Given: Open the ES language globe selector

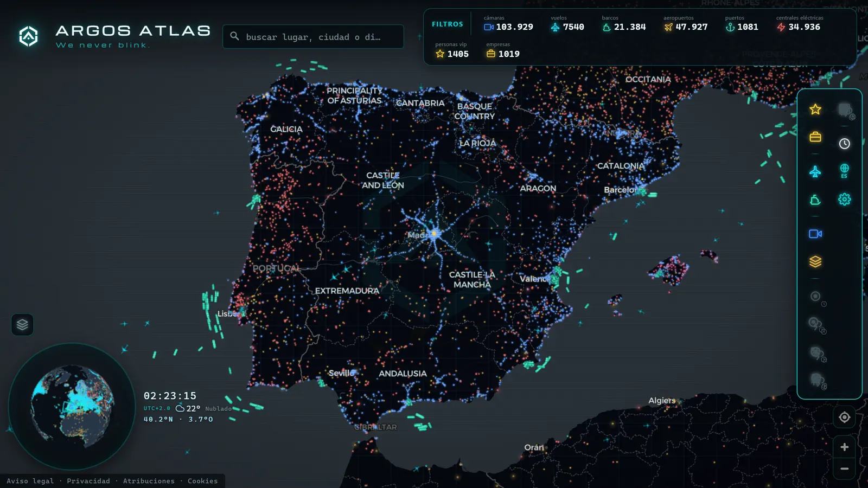Looking at the screenshot, I should (x=845, y=171).
